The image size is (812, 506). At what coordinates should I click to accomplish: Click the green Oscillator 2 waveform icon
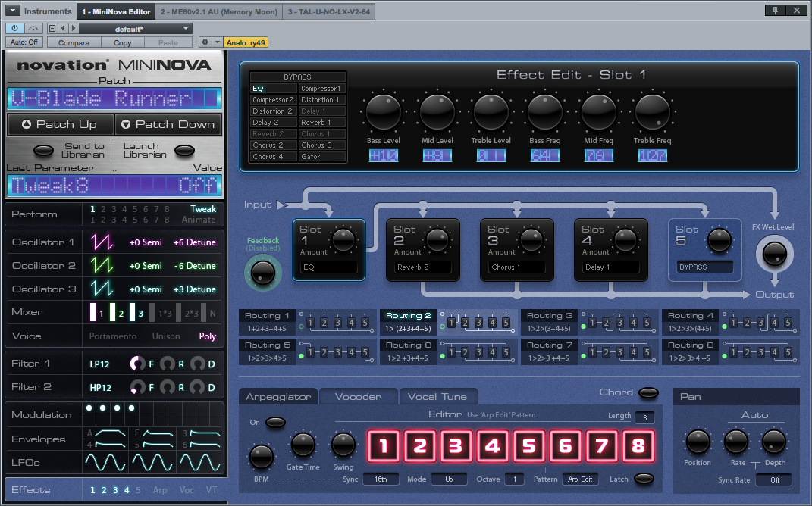click(102, 266)
